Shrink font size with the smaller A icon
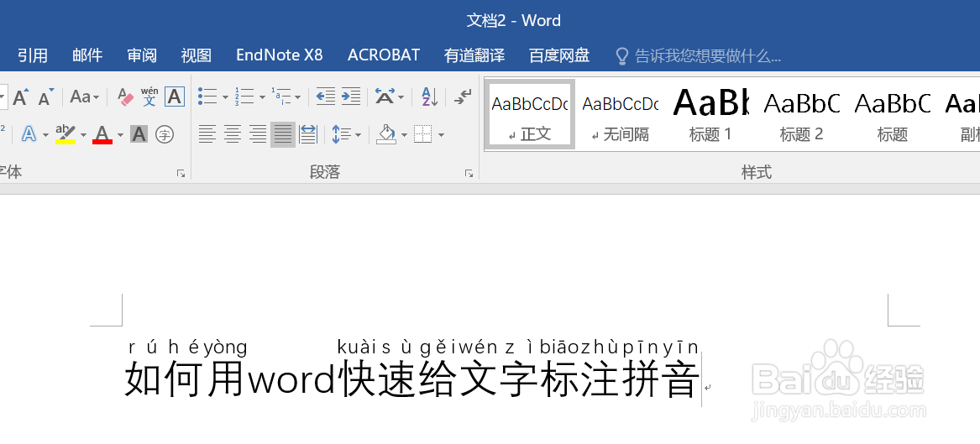The image size is (980, 444). (45, 97)
